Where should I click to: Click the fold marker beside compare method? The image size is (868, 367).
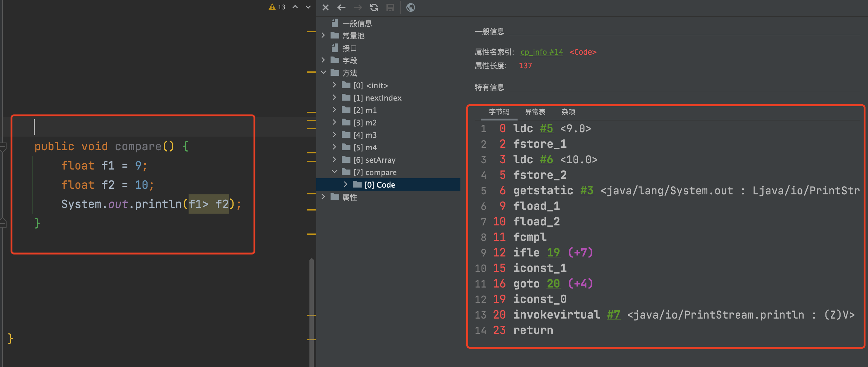[3, 147]
